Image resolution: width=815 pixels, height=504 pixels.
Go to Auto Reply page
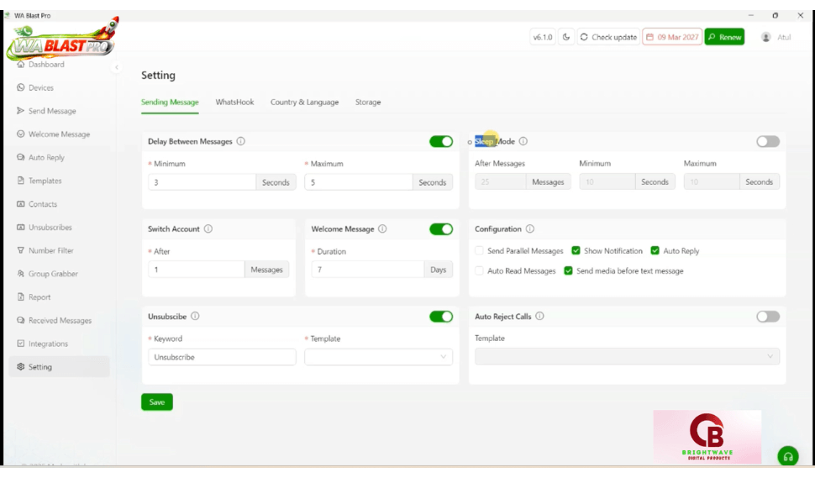click(x=46, y=157)
